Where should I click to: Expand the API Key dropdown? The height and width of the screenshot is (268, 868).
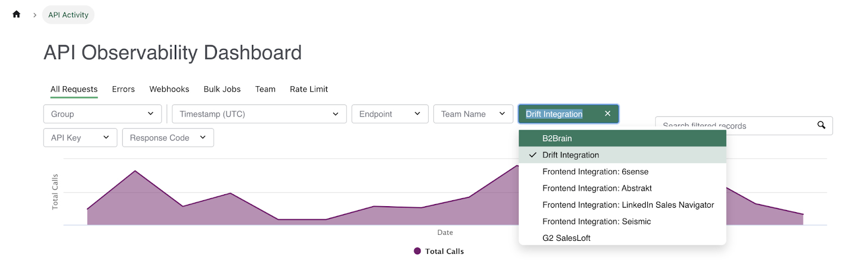(80, 138)
